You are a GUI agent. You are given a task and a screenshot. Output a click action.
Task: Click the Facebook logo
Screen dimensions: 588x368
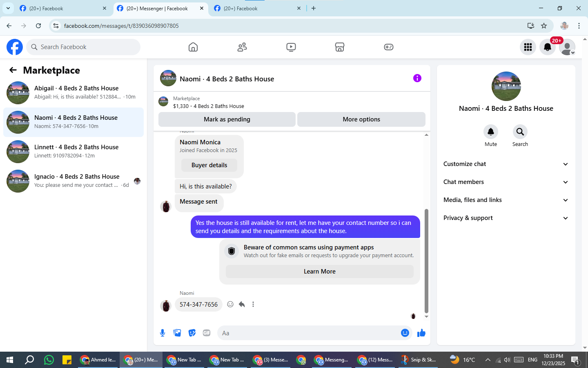(15, 47)
